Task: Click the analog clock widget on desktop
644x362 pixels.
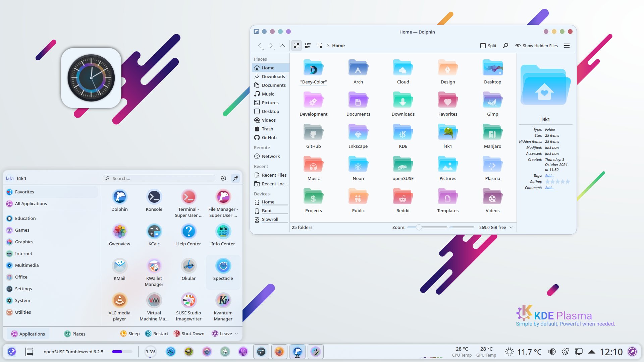Action: point(91,78)
